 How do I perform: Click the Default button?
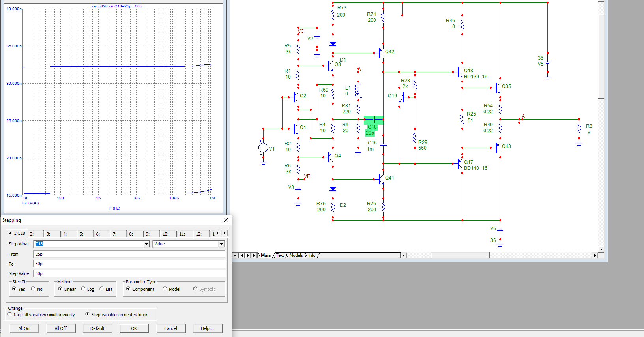point(97,328)
